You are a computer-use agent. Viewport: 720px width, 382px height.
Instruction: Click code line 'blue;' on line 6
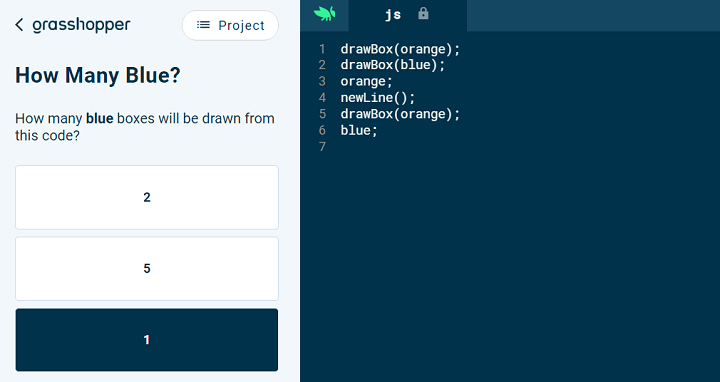click(x=359, y=130)
